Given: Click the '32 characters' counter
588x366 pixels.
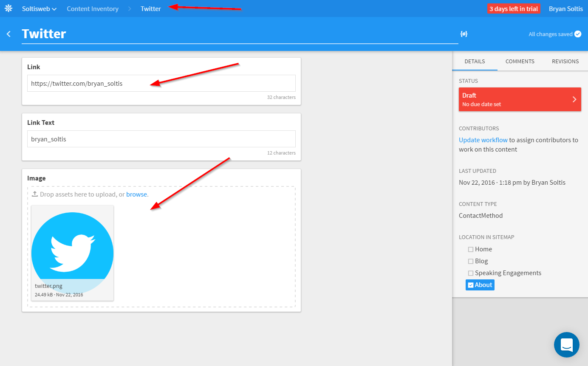Looking at the screenshot, I should click(281, 97).
